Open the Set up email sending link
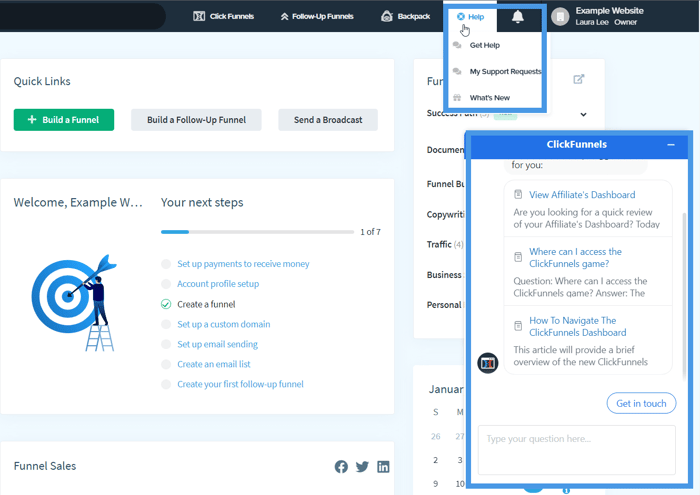This screenshot has height=495, width=700. (x=217, y=344)
